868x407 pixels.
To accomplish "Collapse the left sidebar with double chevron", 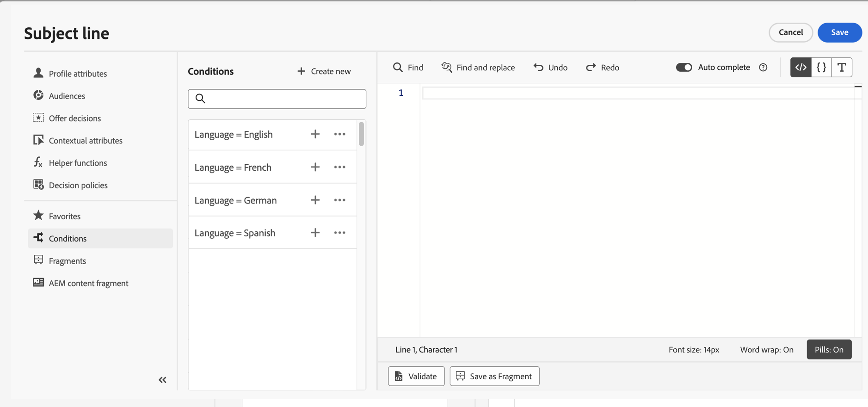I will click(162, 380).
